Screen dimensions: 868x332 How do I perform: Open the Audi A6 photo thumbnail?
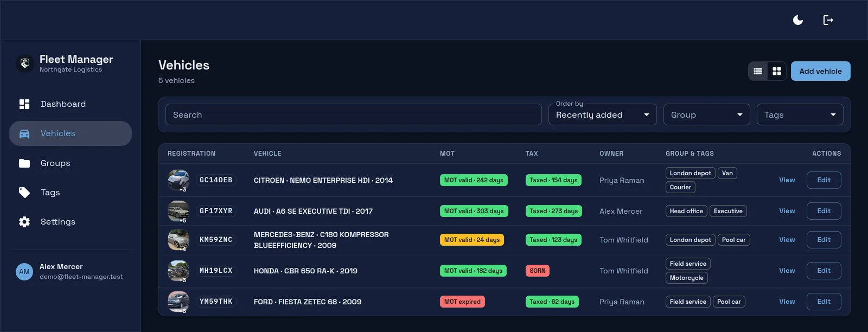point(178,211)
